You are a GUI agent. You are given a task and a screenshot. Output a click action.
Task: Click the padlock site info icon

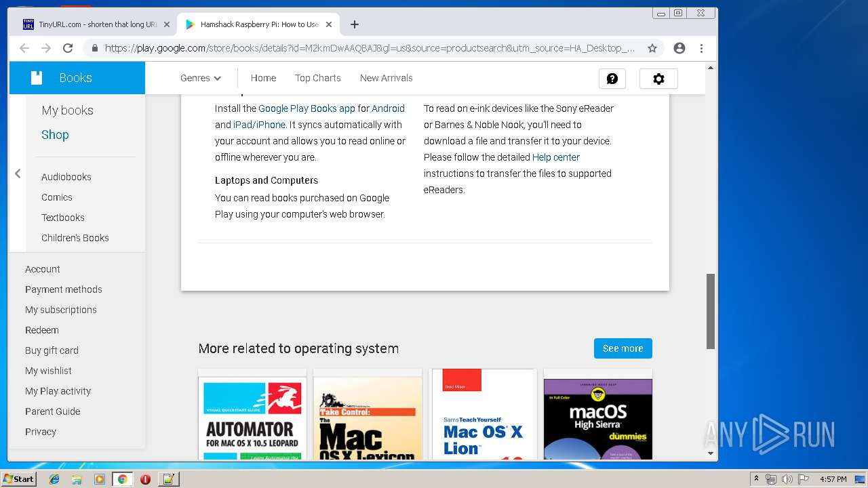tap(95, 48)
